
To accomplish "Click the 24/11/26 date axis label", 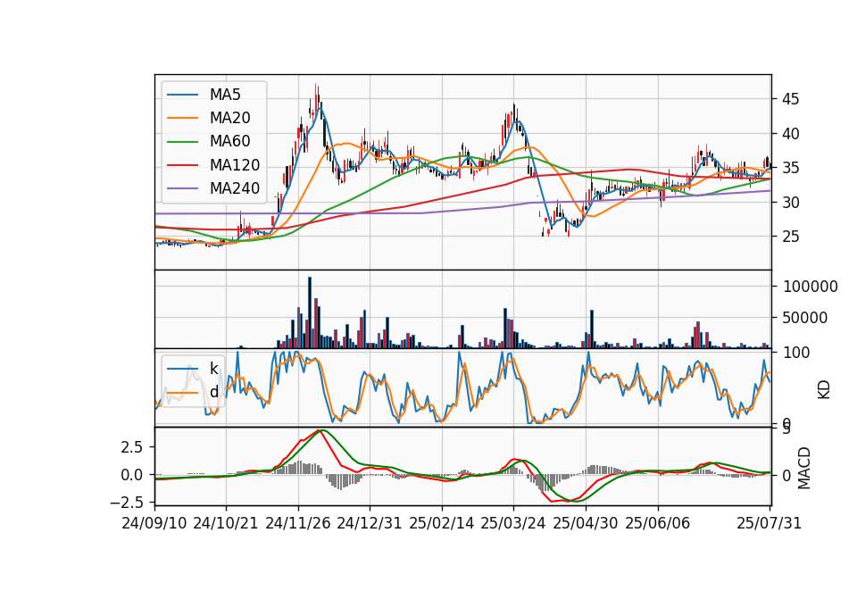I will [298, 523].
